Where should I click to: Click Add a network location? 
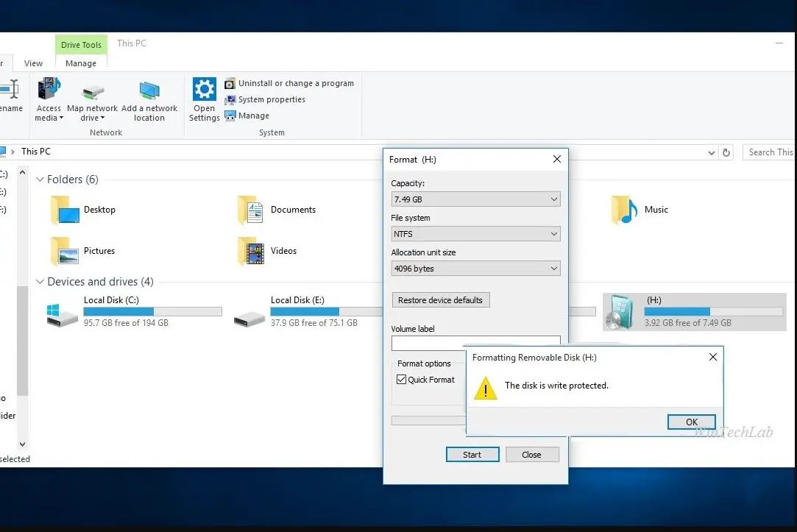149,99
